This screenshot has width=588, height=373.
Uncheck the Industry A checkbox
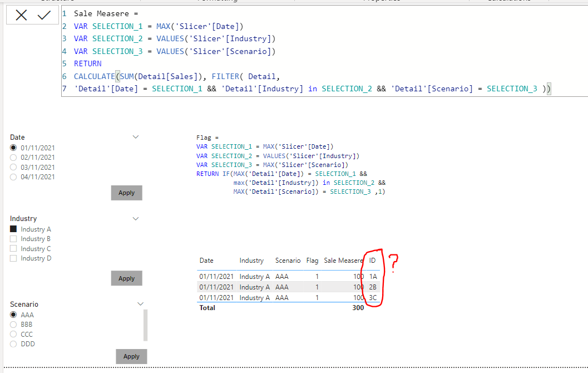click(13, 229)
